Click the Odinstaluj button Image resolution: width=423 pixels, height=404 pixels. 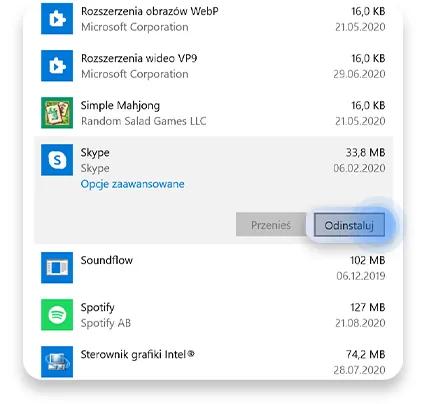click(x=349, y=225)
